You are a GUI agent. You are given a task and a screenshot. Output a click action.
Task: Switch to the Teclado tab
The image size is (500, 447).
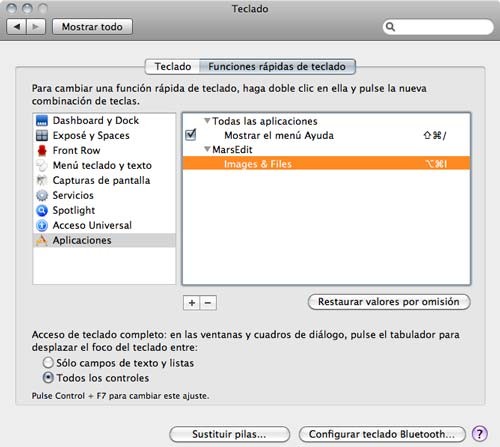click(173, 67)
